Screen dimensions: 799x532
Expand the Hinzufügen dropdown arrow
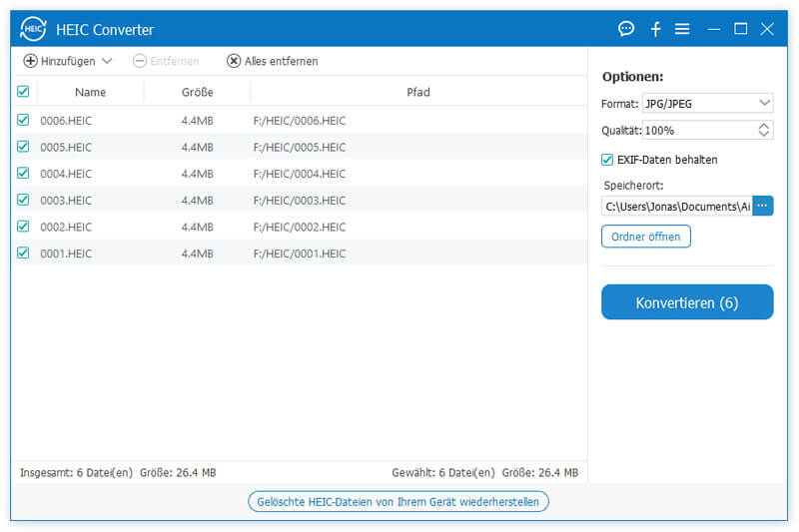point(107,61)
